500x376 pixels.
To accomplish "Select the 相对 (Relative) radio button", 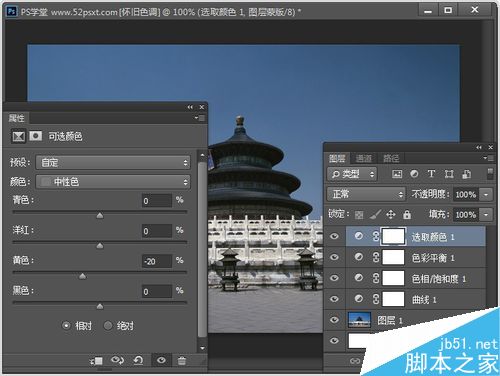I will click(66, 325).
